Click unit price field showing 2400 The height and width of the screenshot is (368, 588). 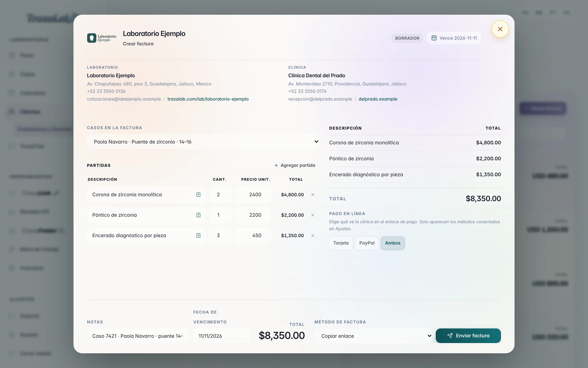click(253, 194)
